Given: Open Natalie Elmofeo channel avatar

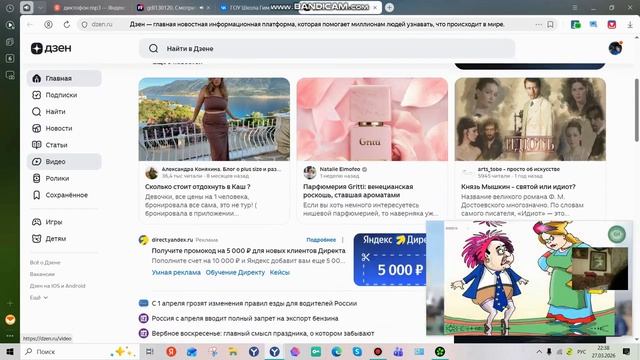Looking at the screenshot, I should point(310,173).
